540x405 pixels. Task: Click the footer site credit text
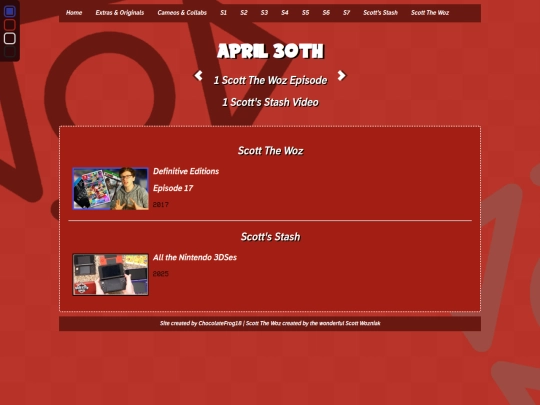[270, 323]
